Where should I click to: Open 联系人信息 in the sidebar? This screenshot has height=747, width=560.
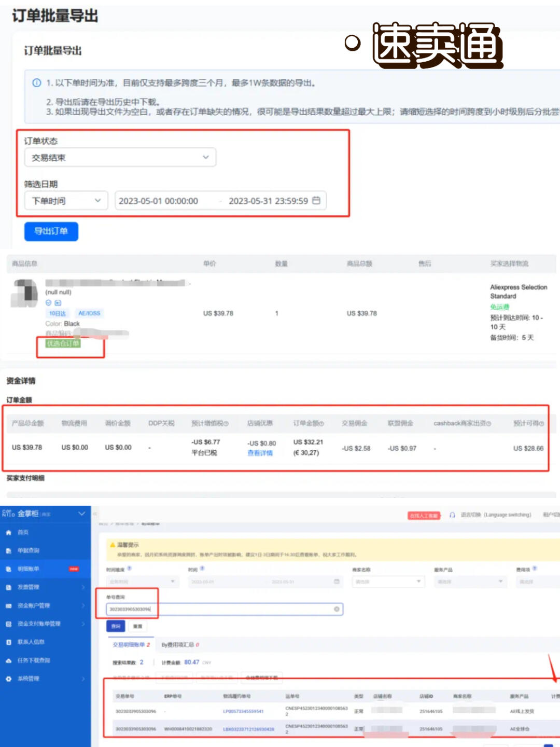tap(45, 642)
